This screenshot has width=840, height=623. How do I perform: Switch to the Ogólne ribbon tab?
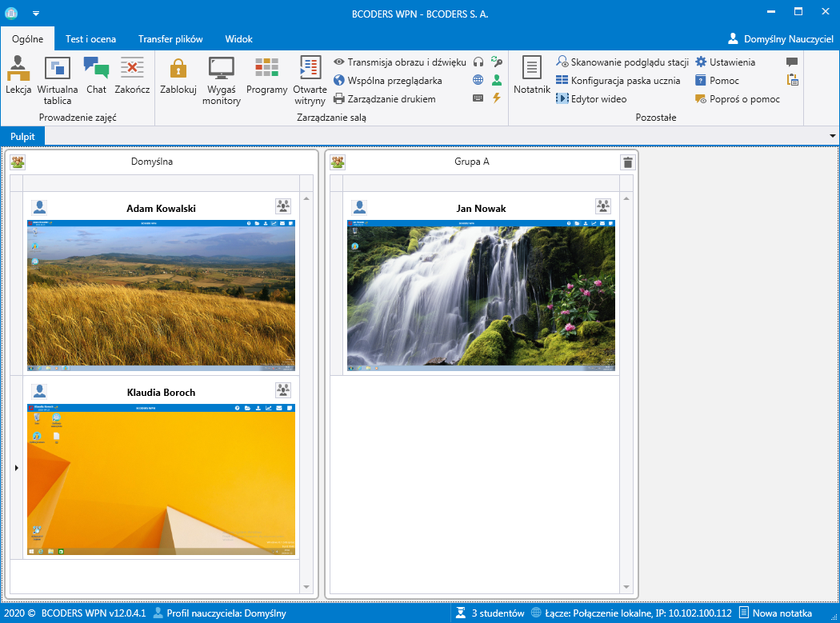point(27,39)
